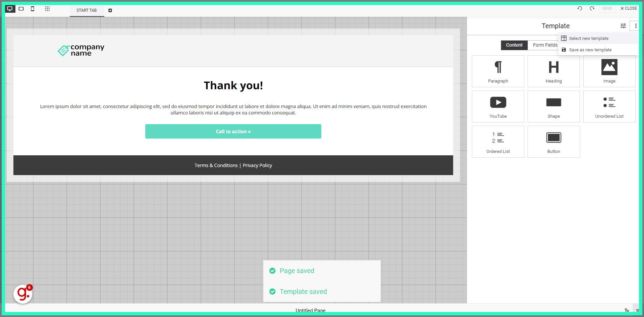This screenshot has width=644, height=317.
Task: Click the Call to action button
Action: [x=233, y=131]
